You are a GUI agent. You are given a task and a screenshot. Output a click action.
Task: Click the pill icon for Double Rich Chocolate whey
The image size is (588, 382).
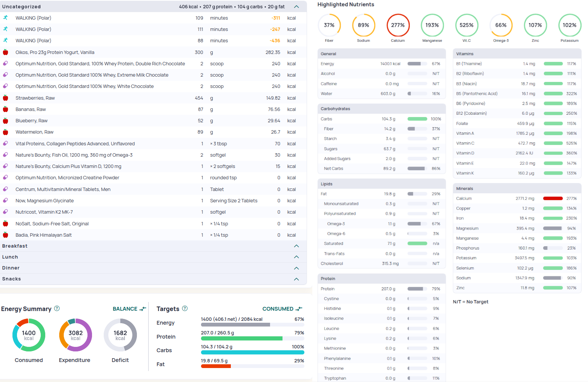[x=5, y=63]
